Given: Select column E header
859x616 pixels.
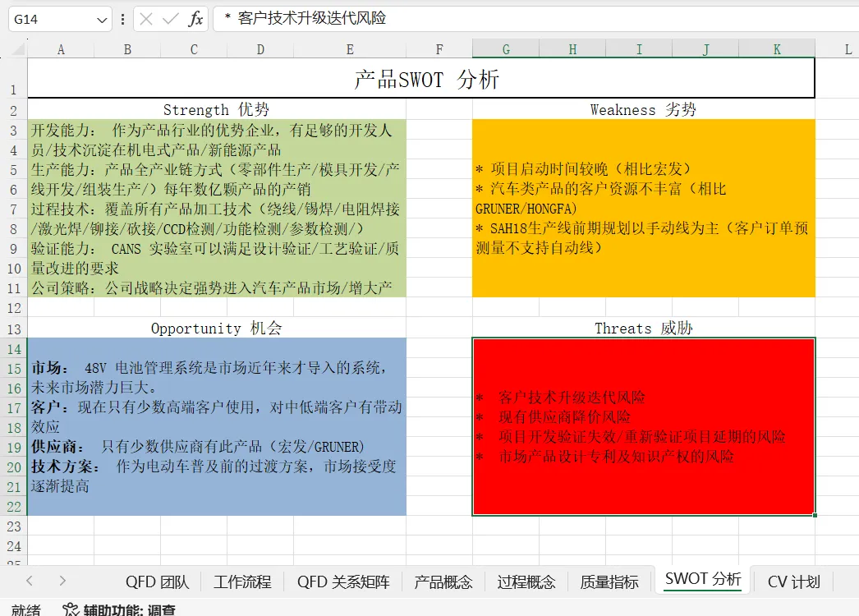Looking at the screenshot, I should (350, 49).
